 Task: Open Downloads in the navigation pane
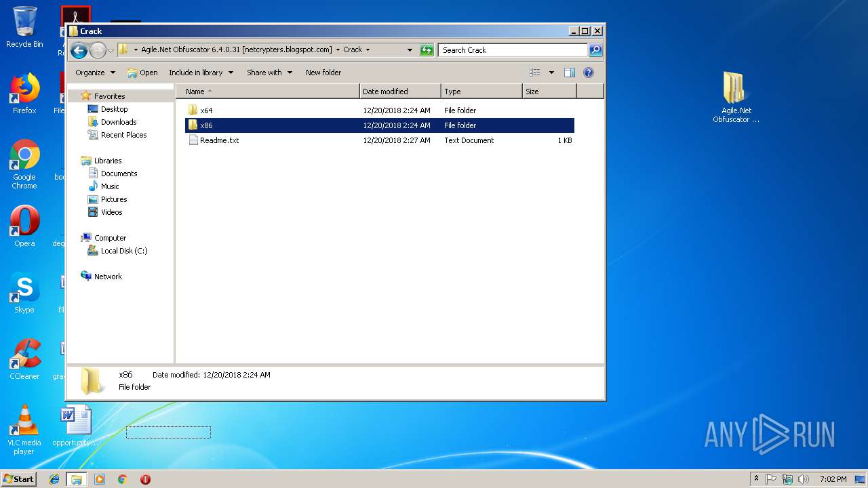(119, 122)
